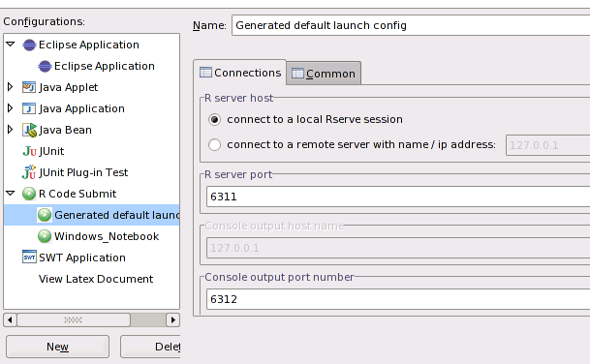Select SWT Application in configurations

click(x=82, y=258)
